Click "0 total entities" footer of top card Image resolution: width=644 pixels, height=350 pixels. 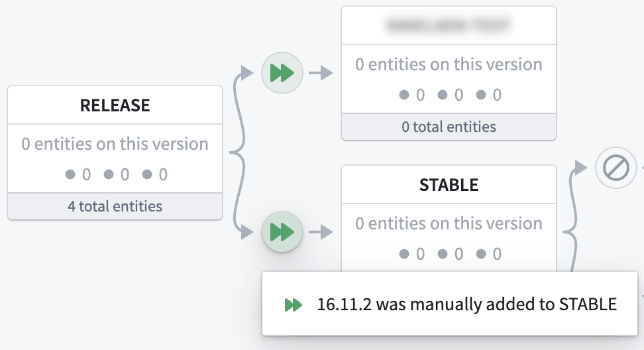[x=449, y=127]
